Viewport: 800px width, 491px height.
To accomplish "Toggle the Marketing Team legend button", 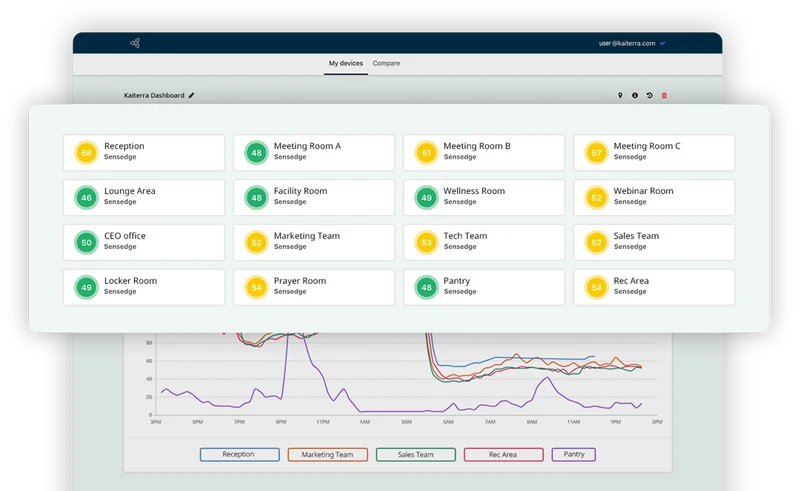I will [328, 454].
